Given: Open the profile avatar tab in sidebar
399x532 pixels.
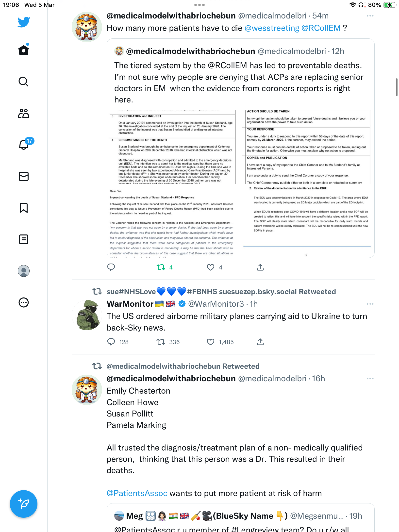Looking at the screenshot, I should tap(24, 271).
